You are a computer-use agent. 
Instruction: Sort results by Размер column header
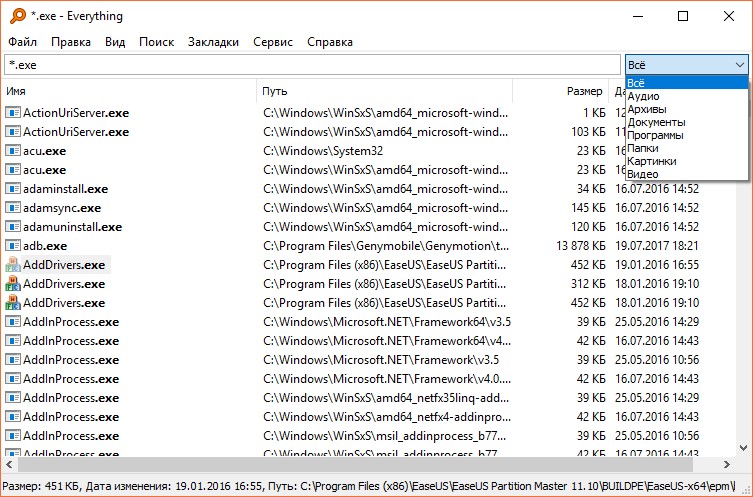click(584, 91)
